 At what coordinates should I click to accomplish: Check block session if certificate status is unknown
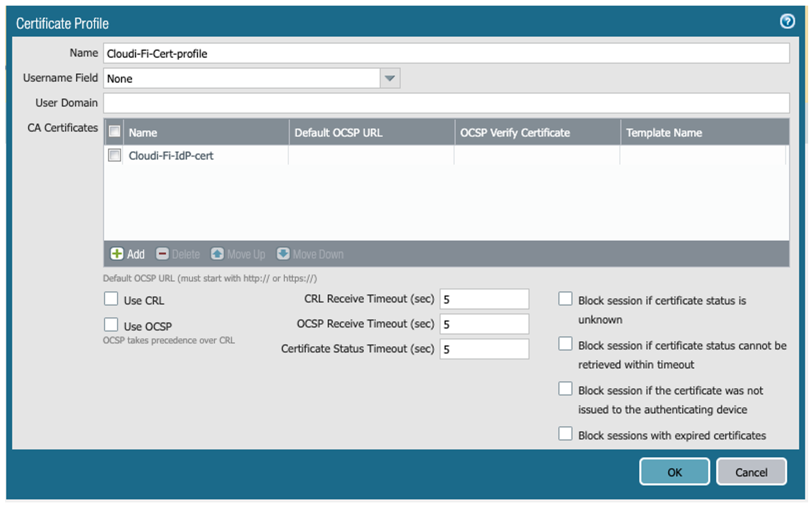click(565, 298)
